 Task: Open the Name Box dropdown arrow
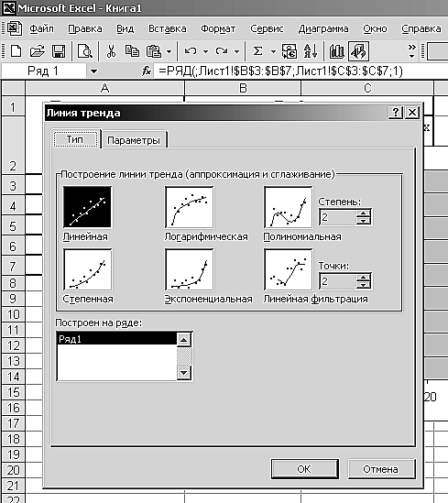coord(93,71)
